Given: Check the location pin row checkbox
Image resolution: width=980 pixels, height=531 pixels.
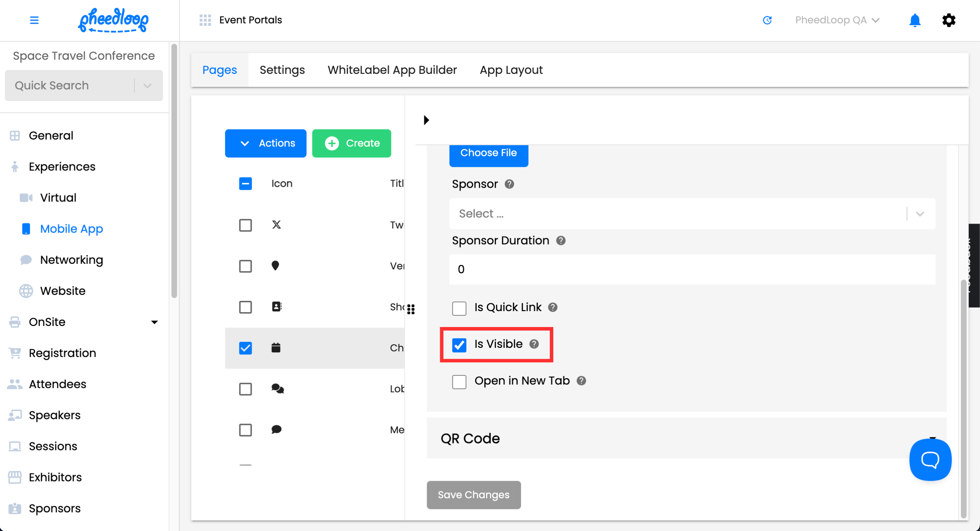Looking at the screenshot, I should [x=245, y=266].
